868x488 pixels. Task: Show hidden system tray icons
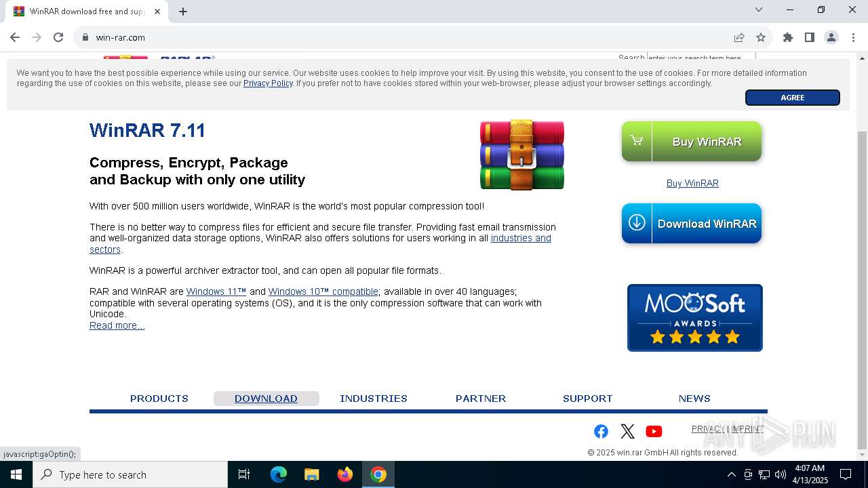[731, 474]
